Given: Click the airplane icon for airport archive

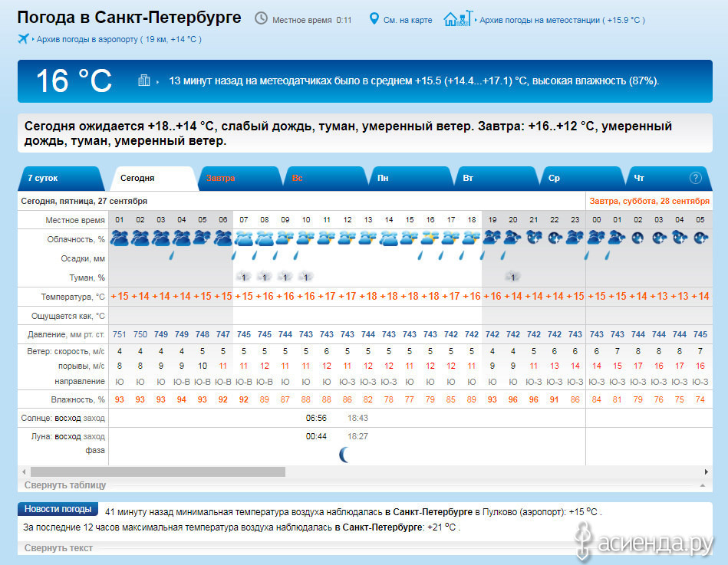Looking at the screenshot, I should 23,38.
